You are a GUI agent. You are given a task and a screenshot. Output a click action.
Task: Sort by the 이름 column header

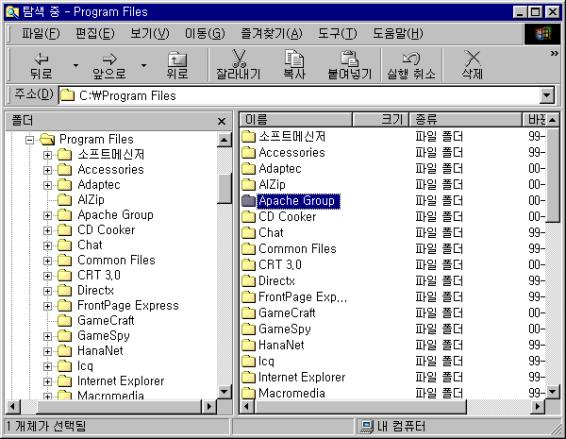(296, 119)
